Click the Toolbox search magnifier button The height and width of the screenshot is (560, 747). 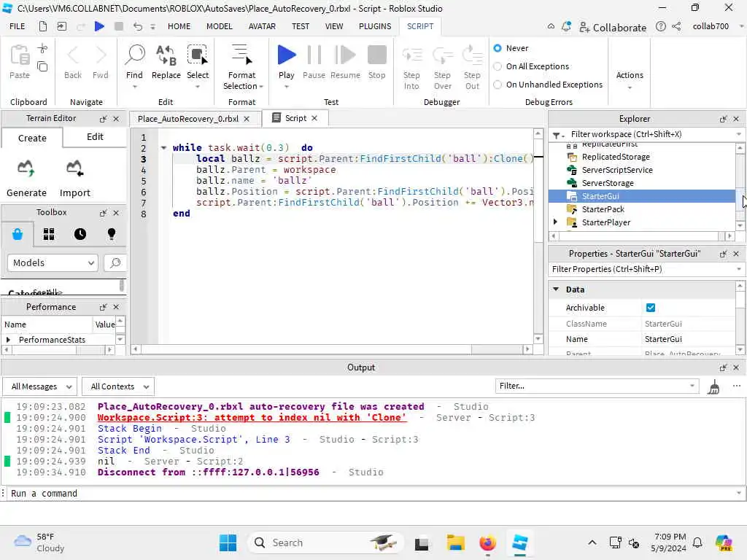[x=115, y=262]
